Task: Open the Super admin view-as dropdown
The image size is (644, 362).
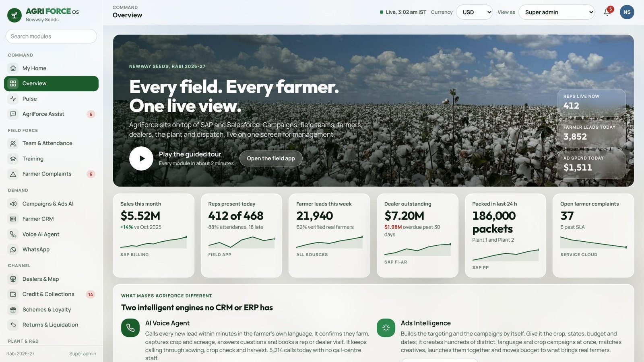Action: 557,12
